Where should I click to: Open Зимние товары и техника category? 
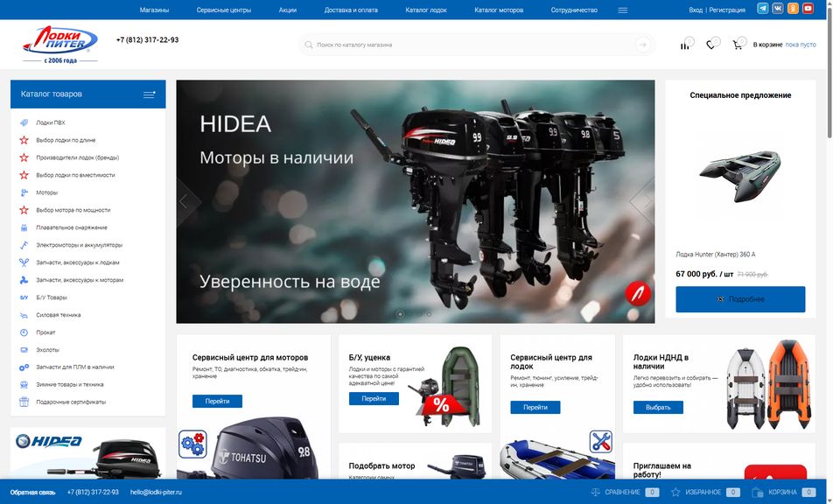(70, 384)
